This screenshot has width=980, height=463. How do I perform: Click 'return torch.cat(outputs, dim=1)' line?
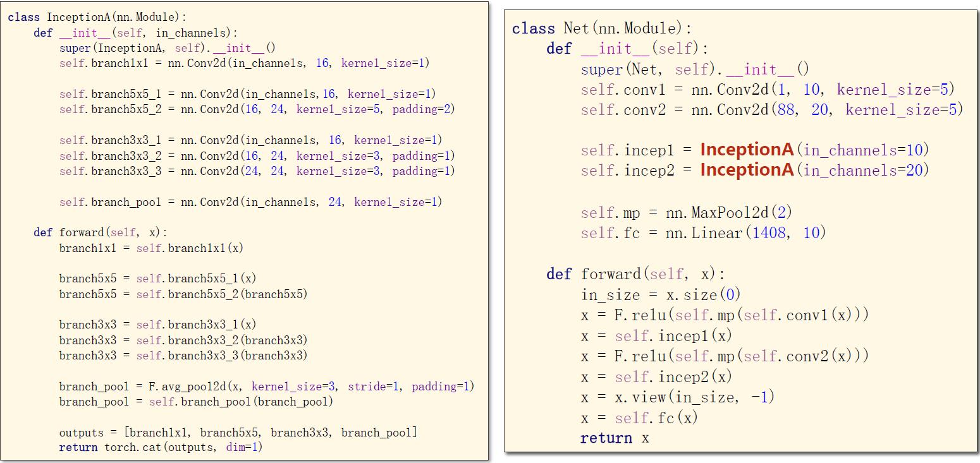161,448
